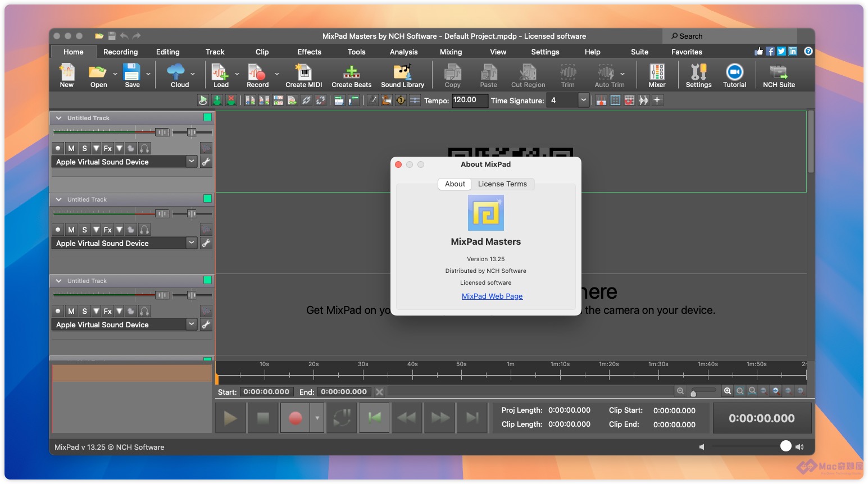The height and width of the screenshot is (484, 868).
Task: Collapse the first Untitled Track
Action: (x=58, y=118)
